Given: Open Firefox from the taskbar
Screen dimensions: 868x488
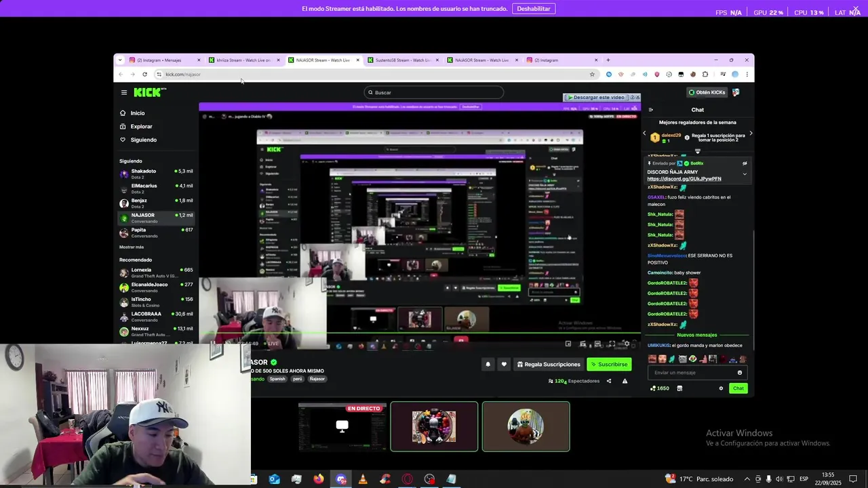Looking at the screenshot, I should 319,479.
